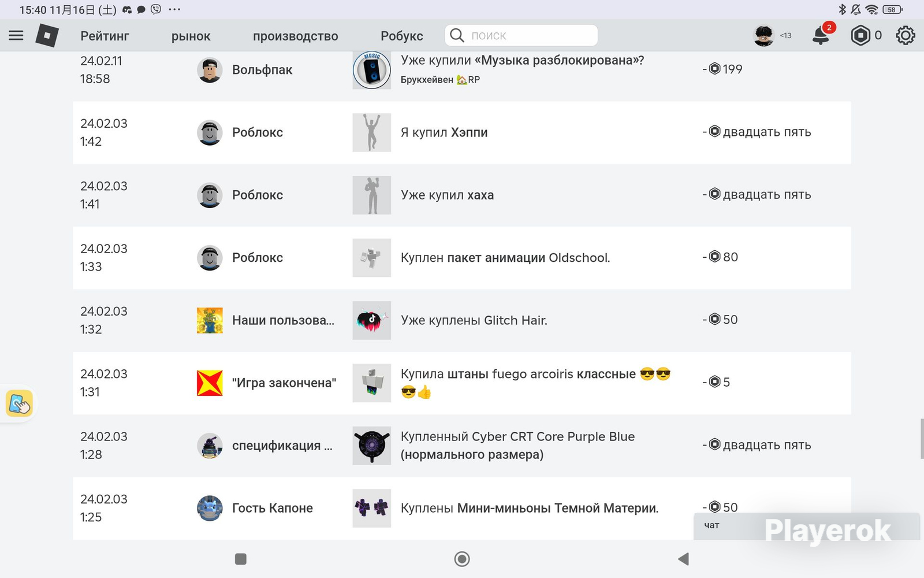Open the hamburger navigation menu
The width and height of the screenshot is (924, 578).
[x=16, y=36]
